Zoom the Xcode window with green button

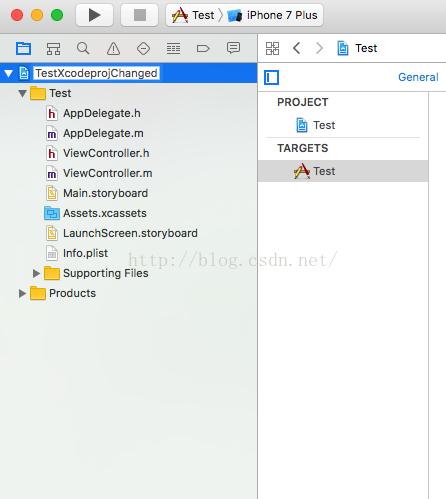click(x=57, y=15)
